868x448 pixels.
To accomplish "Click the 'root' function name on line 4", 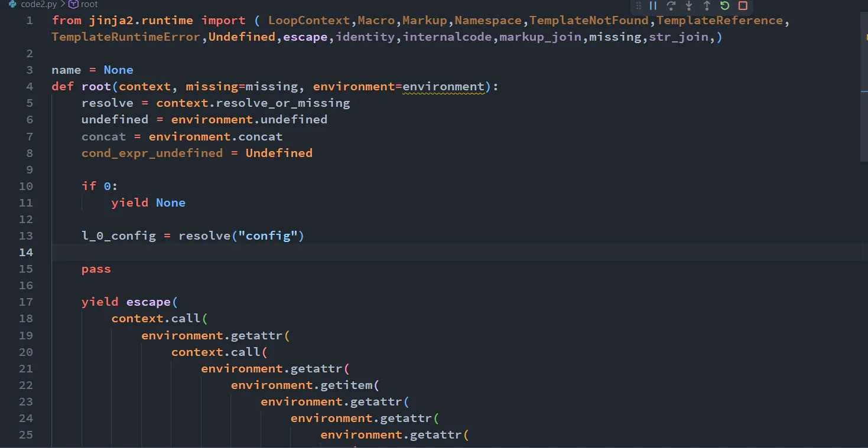I will point(96,87).
